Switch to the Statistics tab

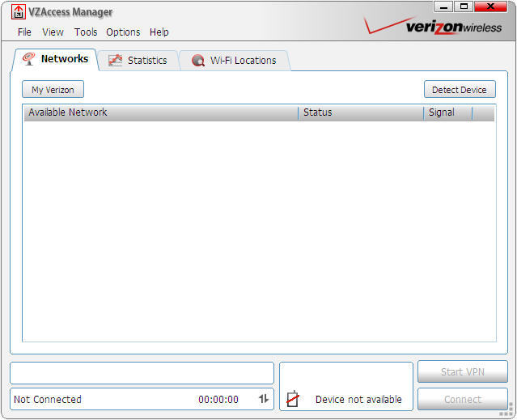point(138,61)
